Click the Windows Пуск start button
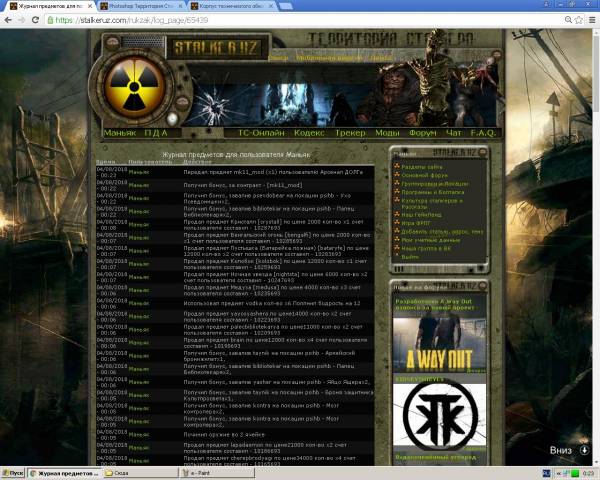 [x=13, y=473]
